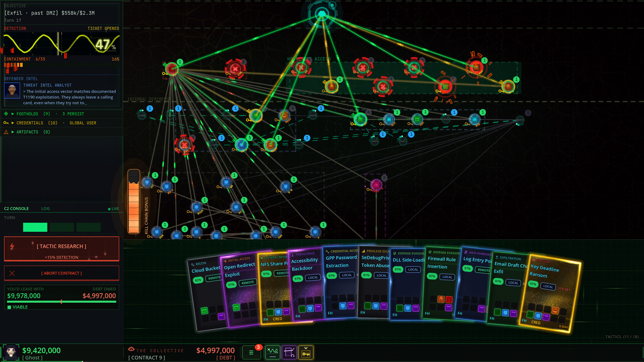
Task: Select the blue node with badge 5
Action: pos(241,145)
